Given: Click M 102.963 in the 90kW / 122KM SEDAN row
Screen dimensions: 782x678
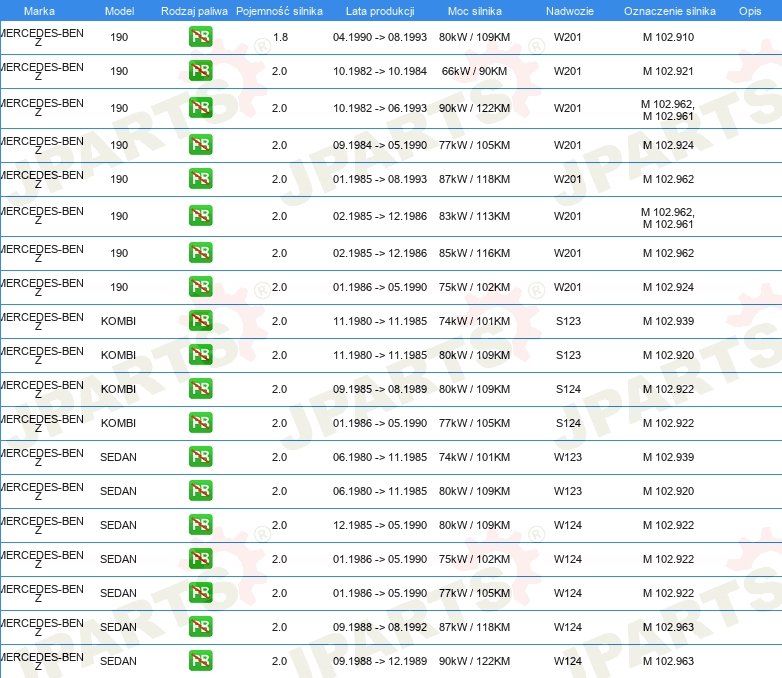Looking at the screenshot, I should [668, 661].
